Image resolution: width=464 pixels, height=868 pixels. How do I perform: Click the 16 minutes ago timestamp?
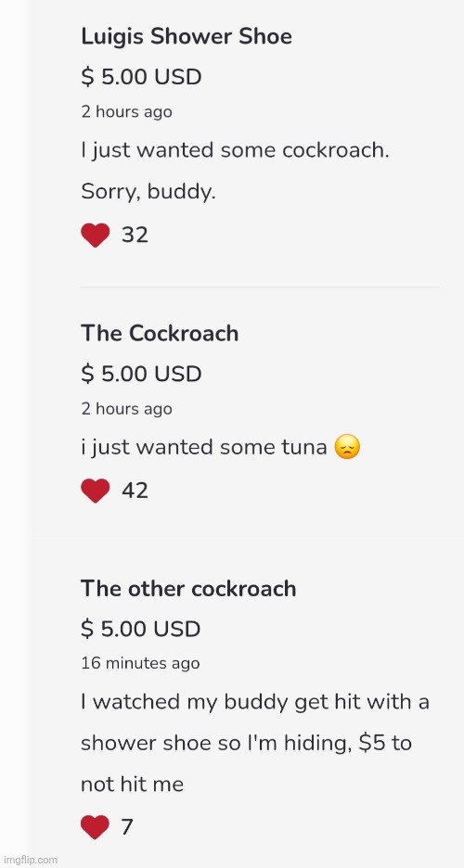point(140,664)
